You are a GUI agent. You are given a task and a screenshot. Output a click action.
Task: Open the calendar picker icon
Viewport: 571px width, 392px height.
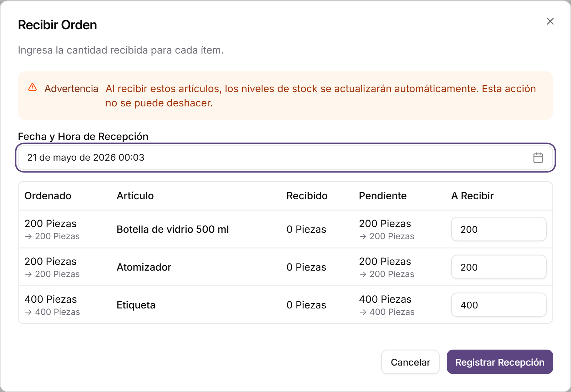pos(538,158)
